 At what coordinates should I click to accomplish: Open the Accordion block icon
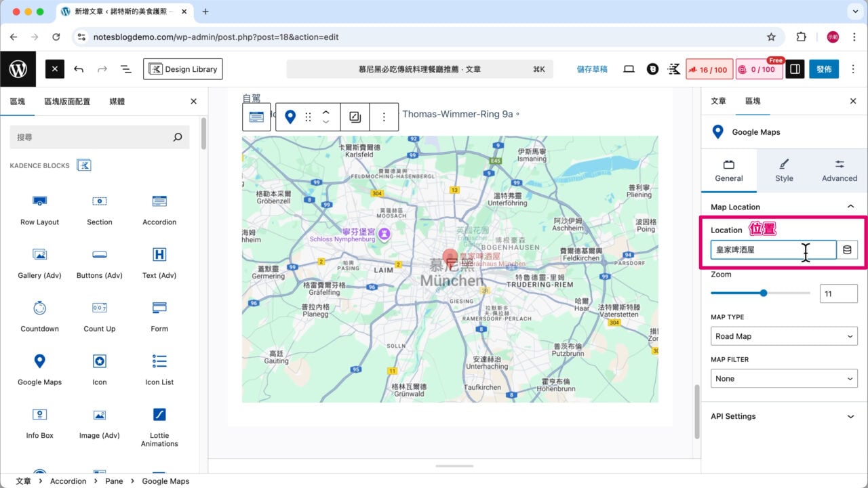[x=159, y=201]
